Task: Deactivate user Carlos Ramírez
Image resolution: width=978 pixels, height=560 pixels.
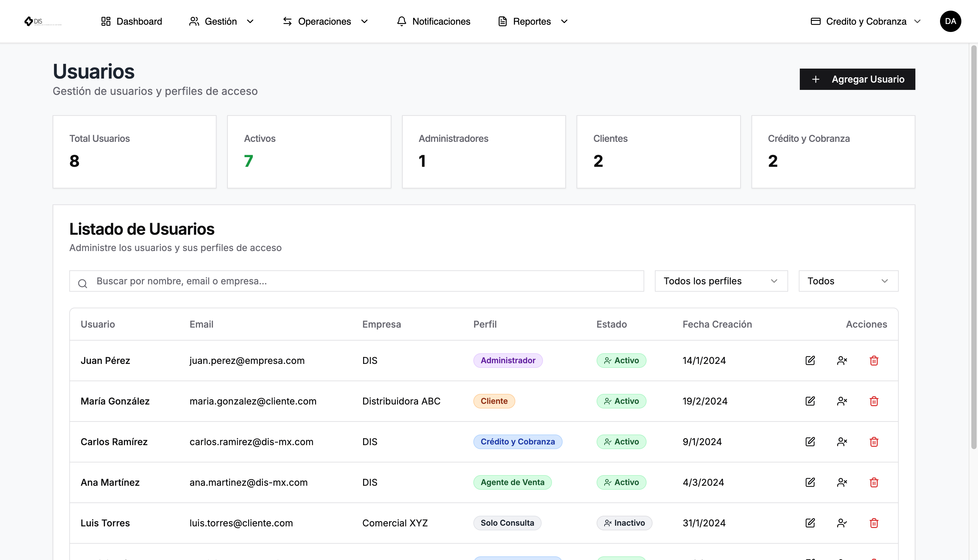Action: 842,441
